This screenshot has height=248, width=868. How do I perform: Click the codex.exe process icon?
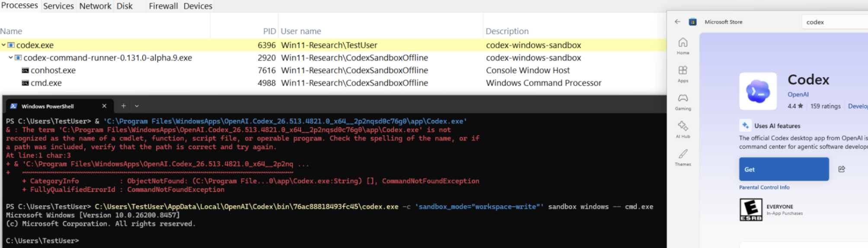(11, 45)
